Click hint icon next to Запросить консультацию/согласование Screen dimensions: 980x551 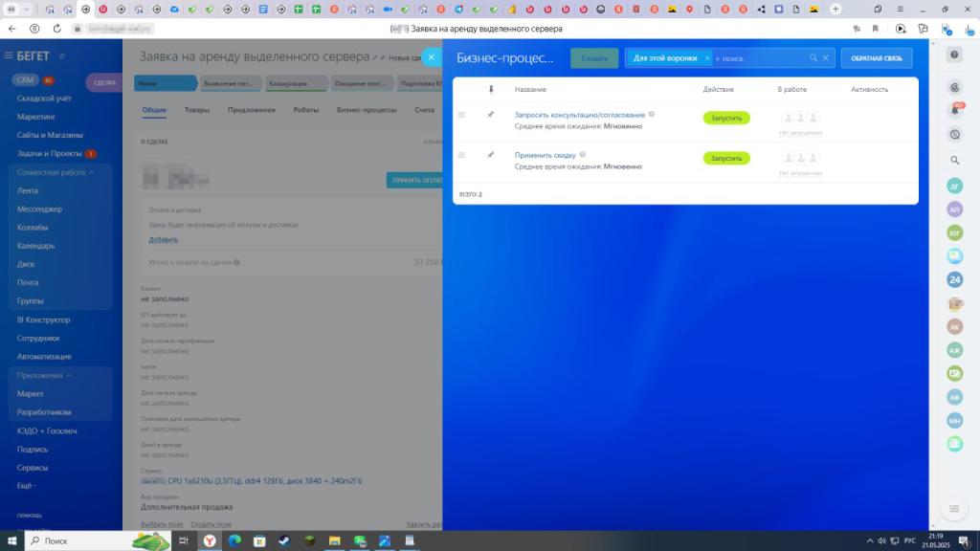[652, 115]
